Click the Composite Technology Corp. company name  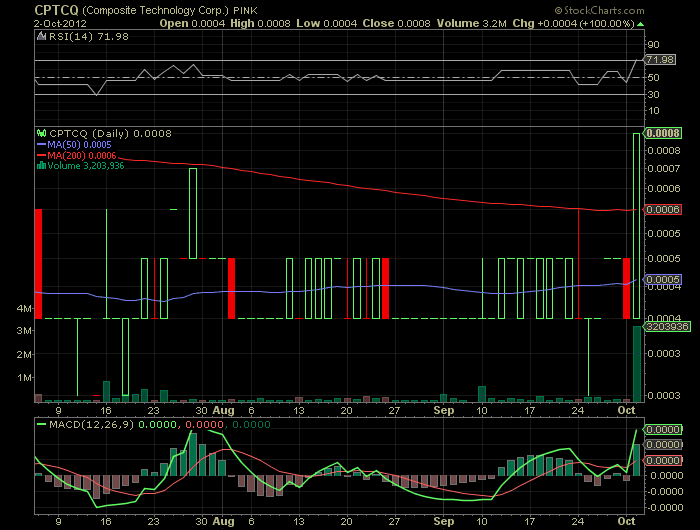[x=155, y=10]
